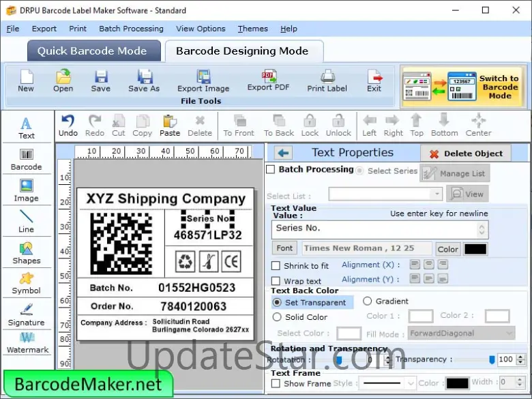
Task: Click the Transparency slider handle
Action: (x=492, y=359)
